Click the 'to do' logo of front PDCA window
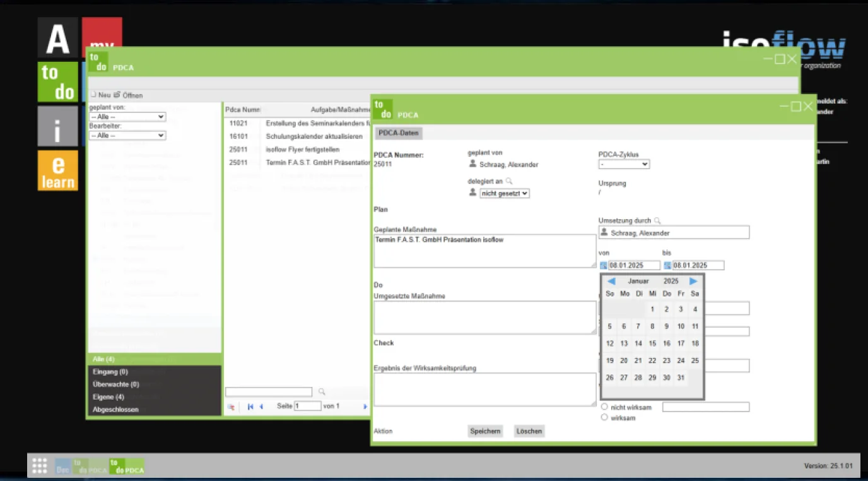Viewport: 868px width, 481px height. [382, 109]
